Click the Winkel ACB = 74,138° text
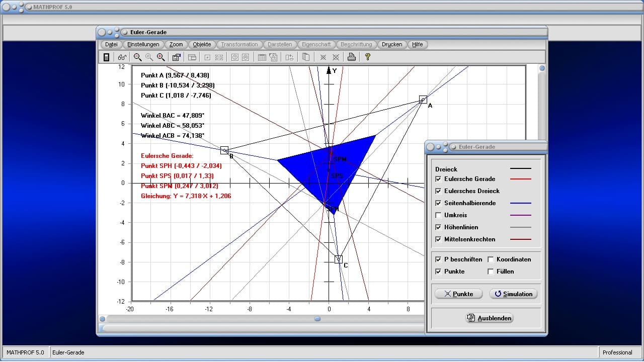 [173, 136]
